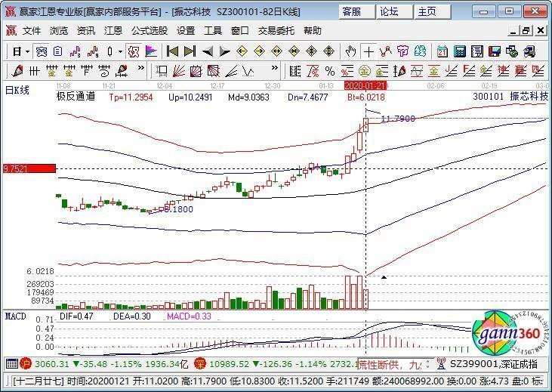
Task: Select the vertical lines grid tool
Action: coord(34,71)
